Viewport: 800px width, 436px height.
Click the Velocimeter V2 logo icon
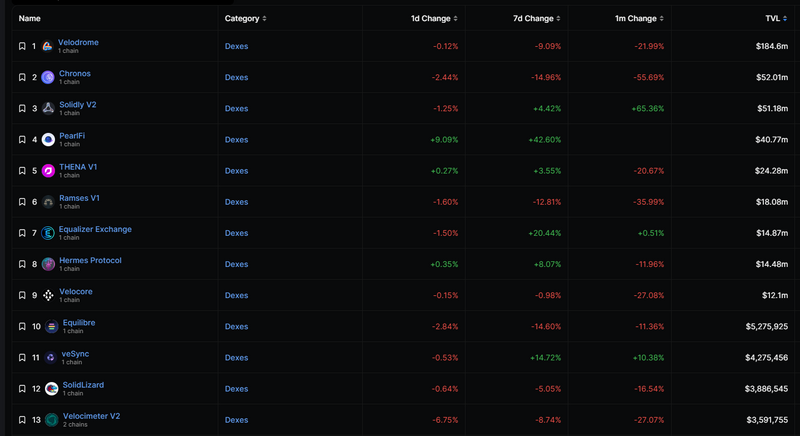pos(52,420)
